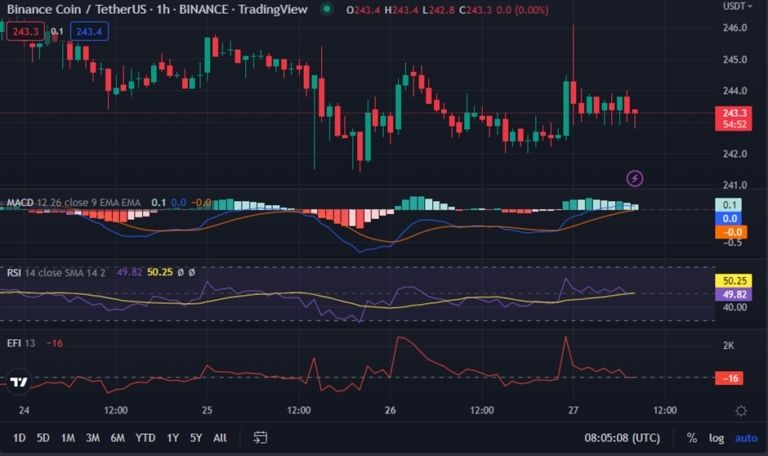Click the current price label 243.3 on axis
Image resolution: width=768 pixels, height=456 pixels.
click(734, 119)
